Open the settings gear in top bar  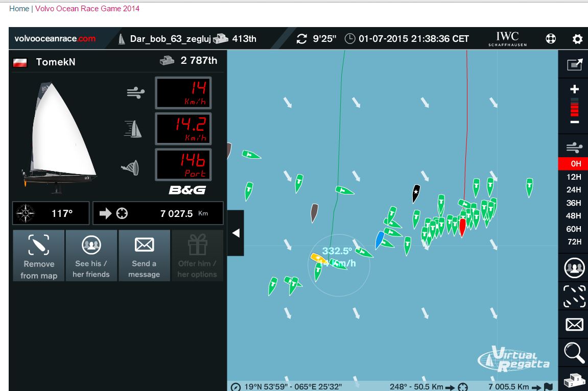(x=577, y=39)
